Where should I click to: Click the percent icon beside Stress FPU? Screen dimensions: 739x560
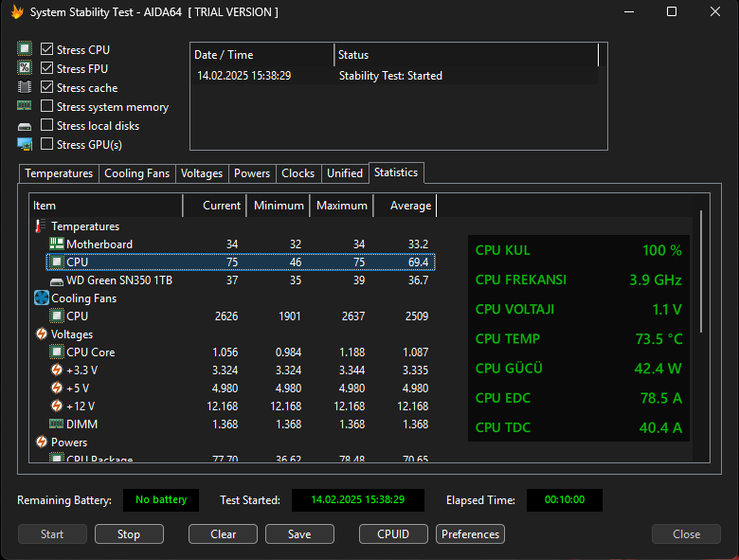click(25, 68)
